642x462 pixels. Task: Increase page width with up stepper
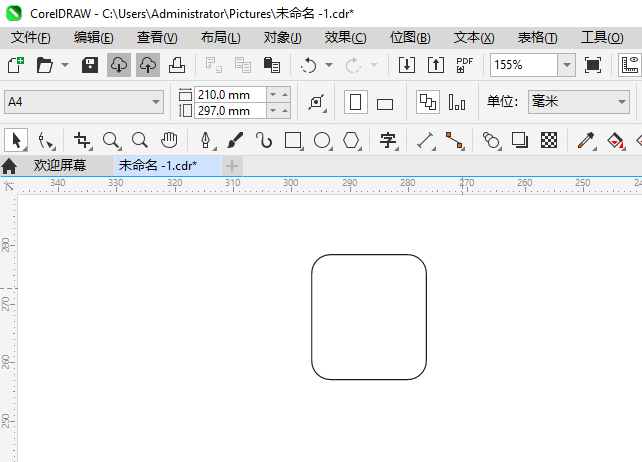tap(285, 95)
